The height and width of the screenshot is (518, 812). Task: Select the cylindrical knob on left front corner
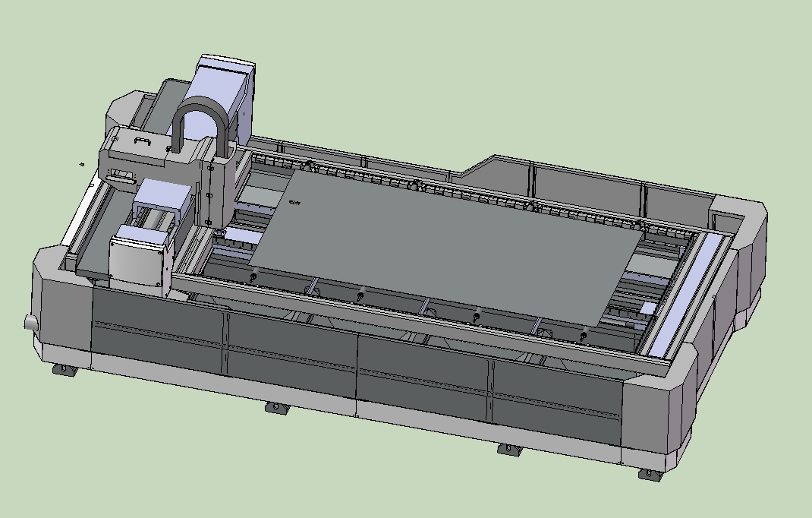point(30,323)
